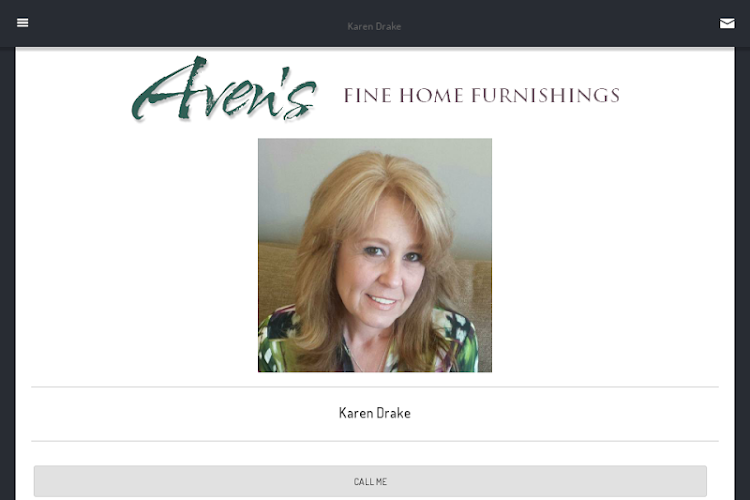
Task: Click the CALL ME button
Action: point(370,481)
